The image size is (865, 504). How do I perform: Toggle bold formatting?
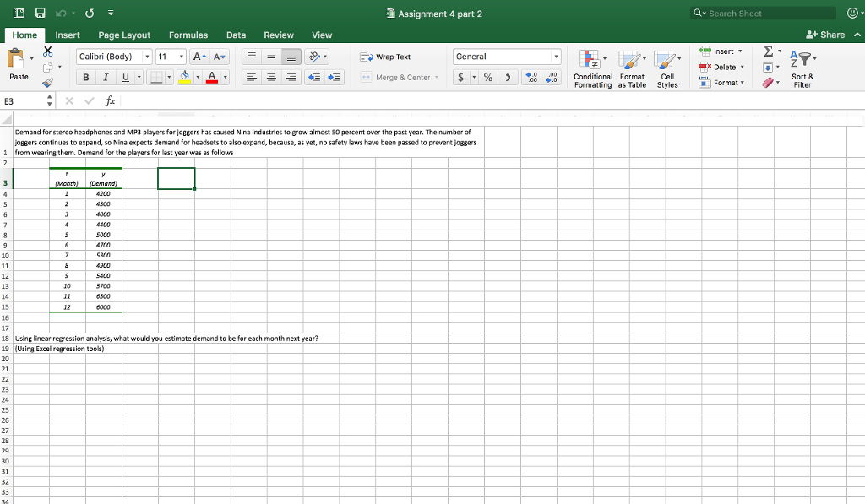tap(85, 77)
